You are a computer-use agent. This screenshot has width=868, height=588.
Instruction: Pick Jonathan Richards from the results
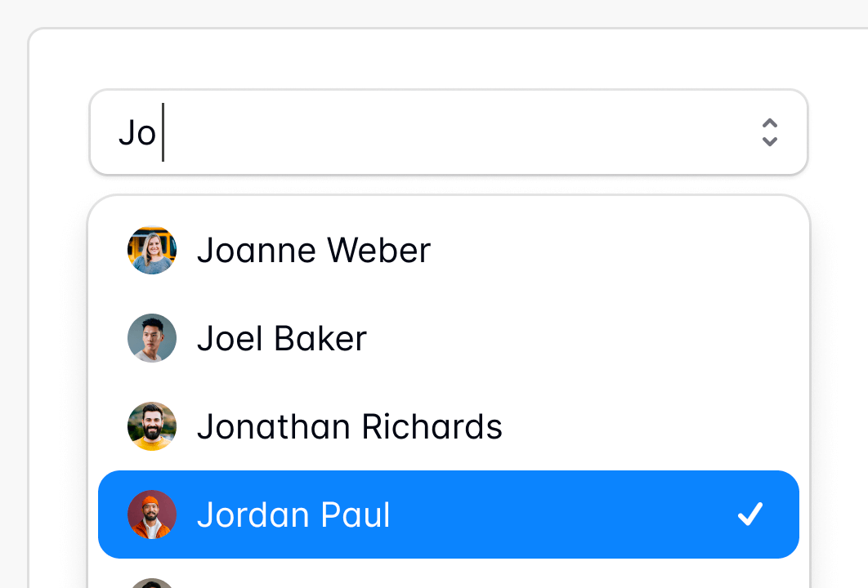coord(448,426)
